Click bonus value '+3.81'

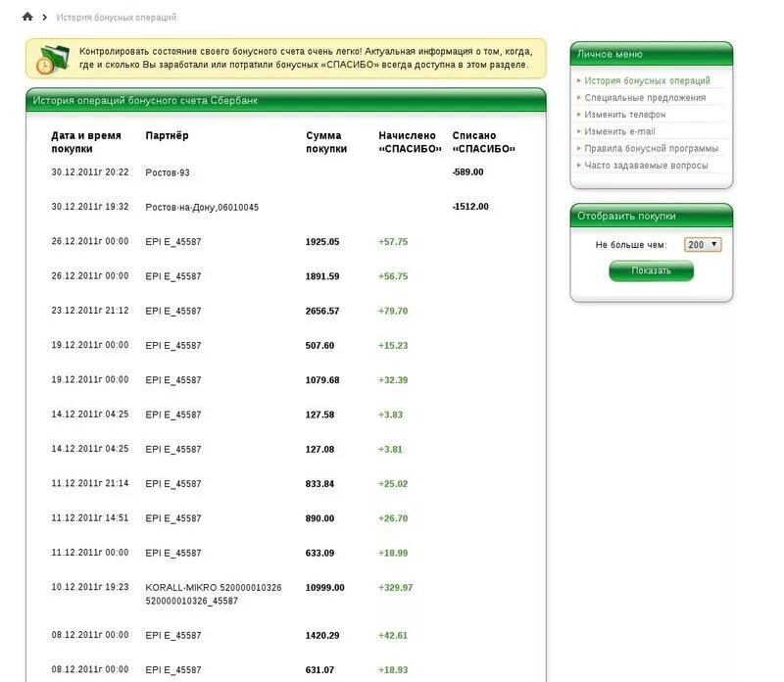tap(390, 449)
